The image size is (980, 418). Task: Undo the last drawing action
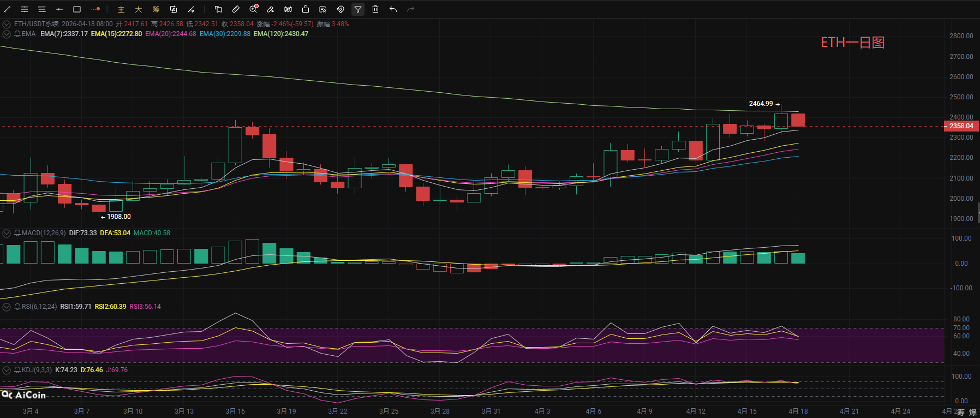click(x=393, y=9)
